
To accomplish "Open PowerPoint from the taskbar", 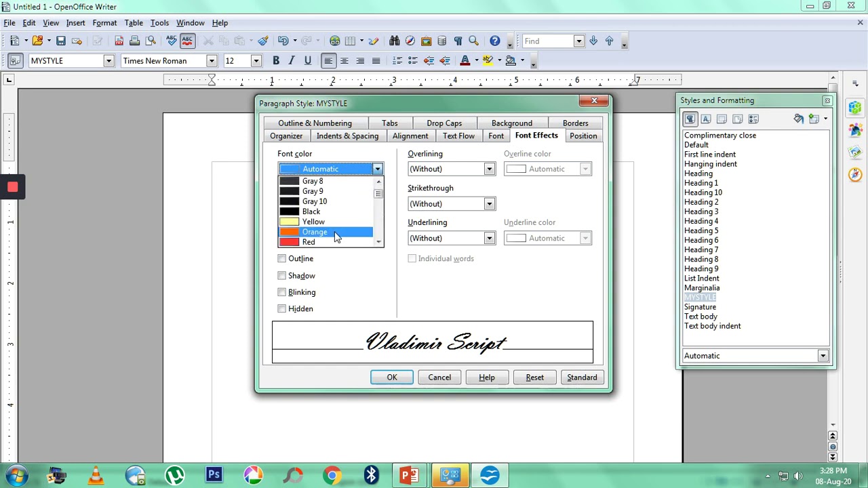I will 410,475.
